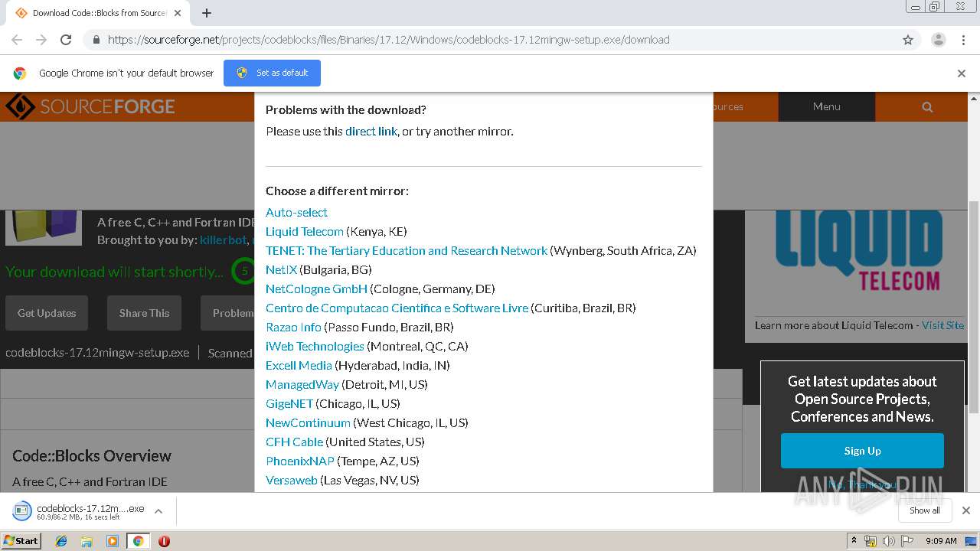Open a new browser tab
Screen dimensions: 980x551
pyautogui.click(x=206, y=13)
